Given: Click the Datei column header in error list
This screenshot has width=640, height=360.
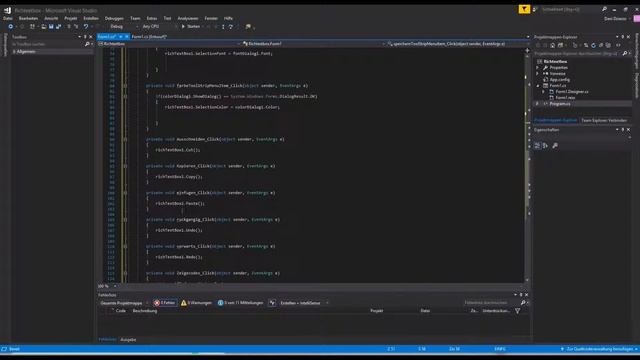Looking at the screenshot, I should (x=425, y=311).
